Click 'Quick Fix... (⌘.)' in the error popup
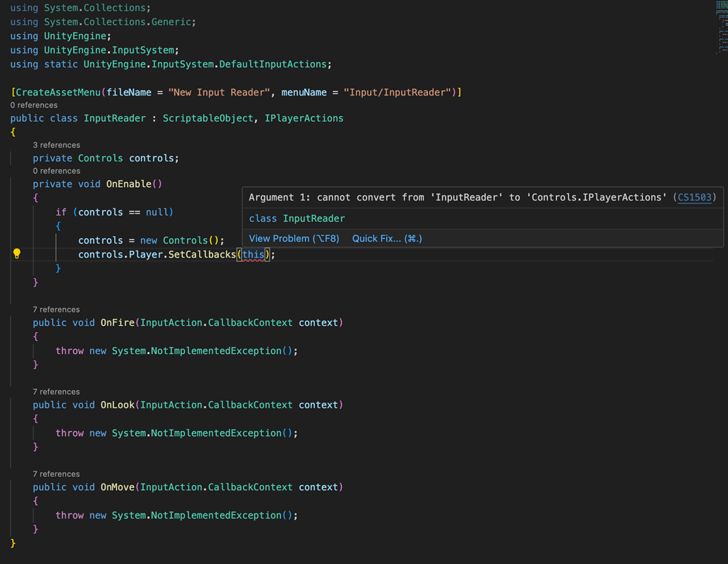This screenshot has width=728, height=564. (387, 238)
